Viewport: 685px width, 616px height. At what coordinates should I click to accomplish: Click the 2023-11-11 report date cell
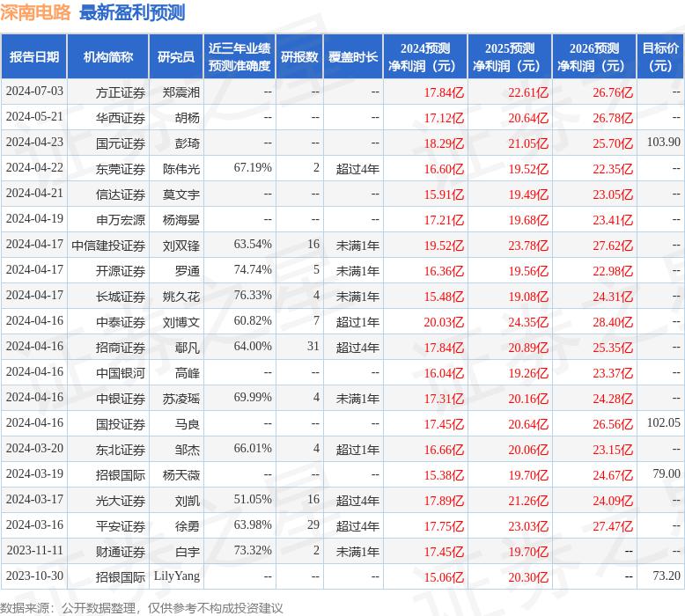[34, 551]
